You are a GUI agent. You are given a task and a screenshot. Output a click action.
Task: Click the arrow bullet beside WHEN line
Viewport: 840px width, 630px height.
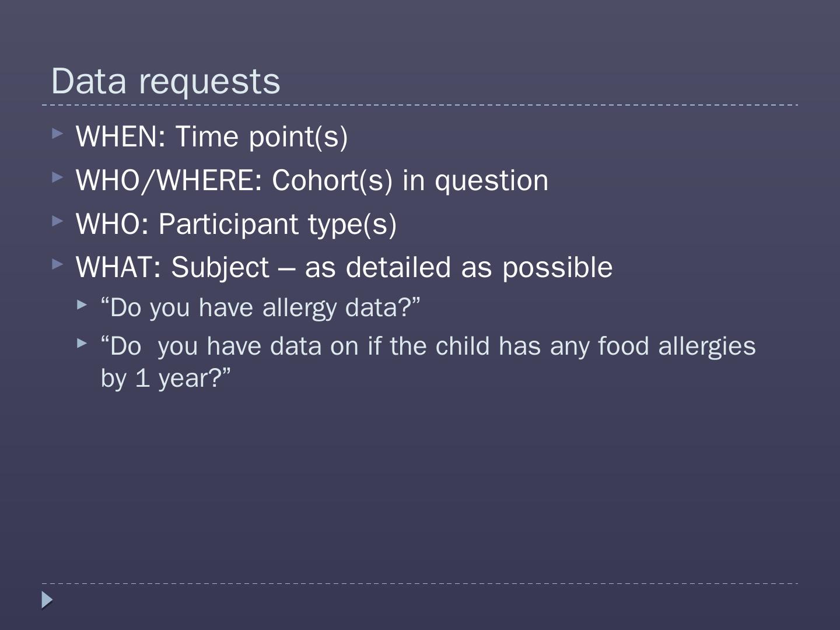tap(57, 133)
